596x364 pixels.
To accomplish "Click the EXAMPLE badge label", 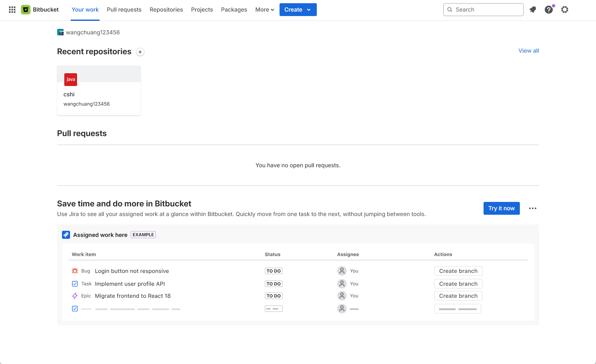I will (143, 235).
